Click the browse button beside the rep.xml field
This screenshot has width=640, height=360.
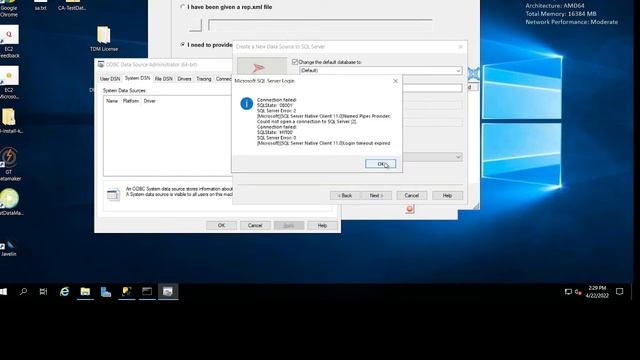click(x=196, y=25)
